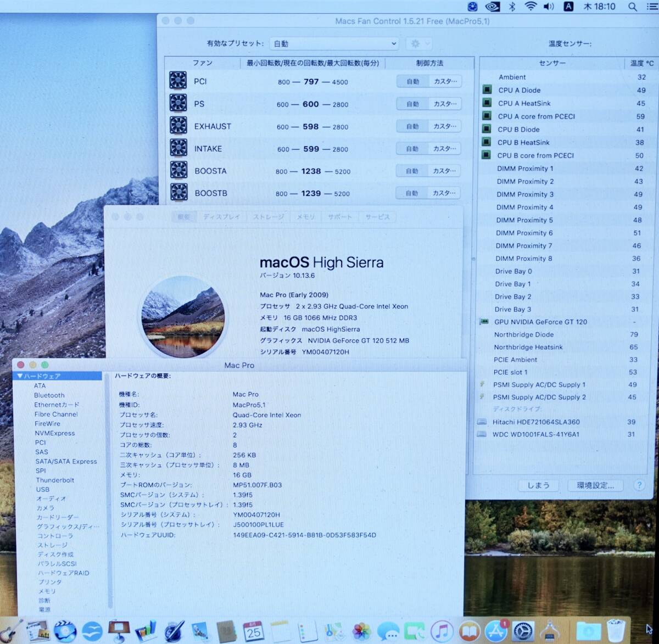This screenshot has height=644, width=659.
Task: Open iBooks from the Dock
Action: 469,631
